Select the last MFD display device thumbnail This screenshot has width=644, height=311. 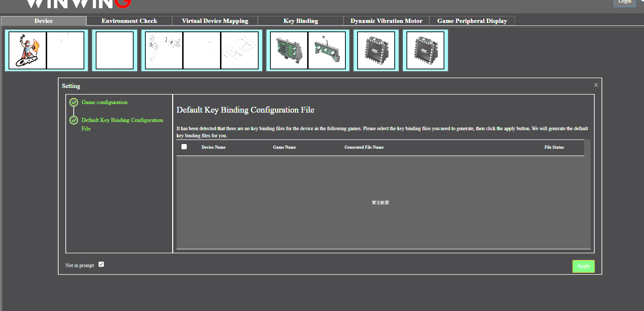(x=425, y=50)
